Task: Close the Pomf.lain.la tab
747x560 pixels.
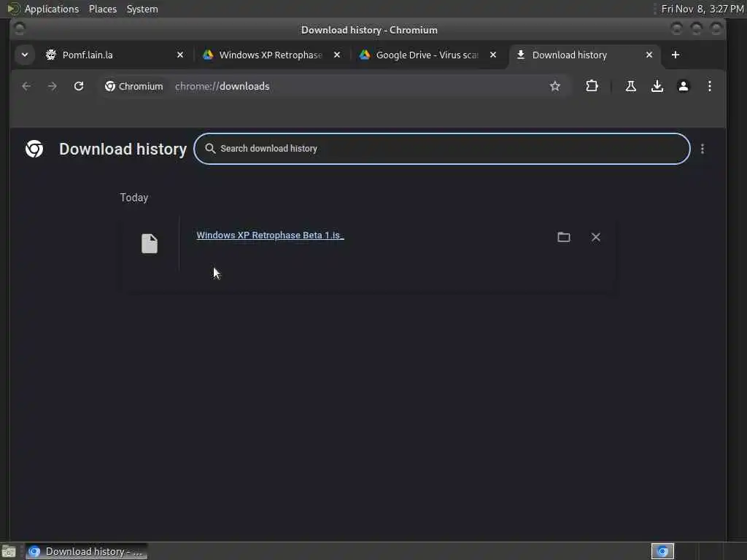Action: tap(180, 55)
